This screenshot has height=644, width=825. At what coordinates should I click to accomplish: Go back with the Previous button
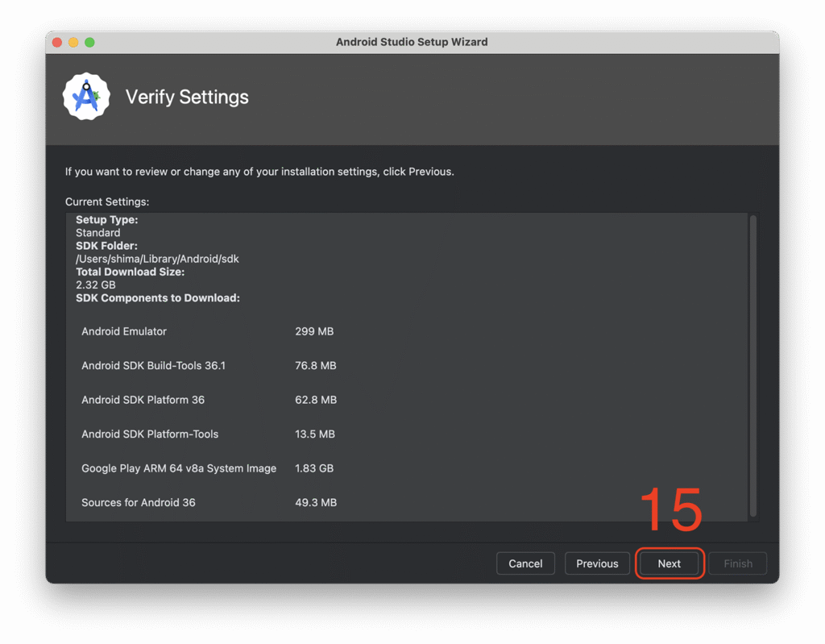[597, 563]
